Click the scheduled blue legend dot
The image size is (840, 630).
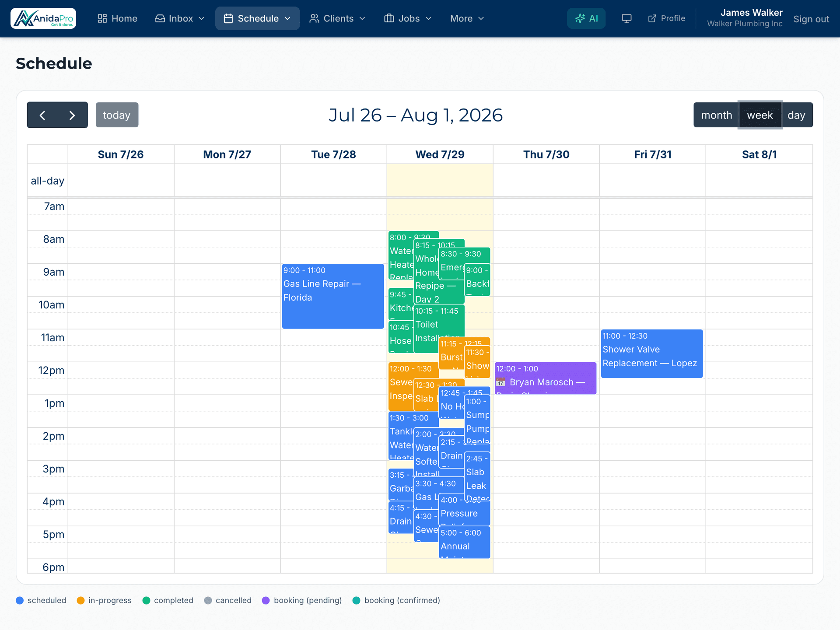[x=20, y=600]
